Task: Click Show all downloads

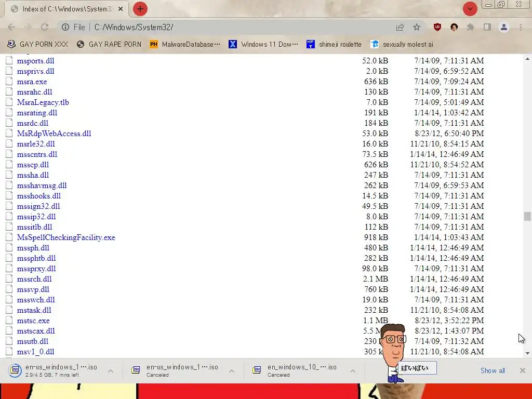Action: tap(493, 370)
